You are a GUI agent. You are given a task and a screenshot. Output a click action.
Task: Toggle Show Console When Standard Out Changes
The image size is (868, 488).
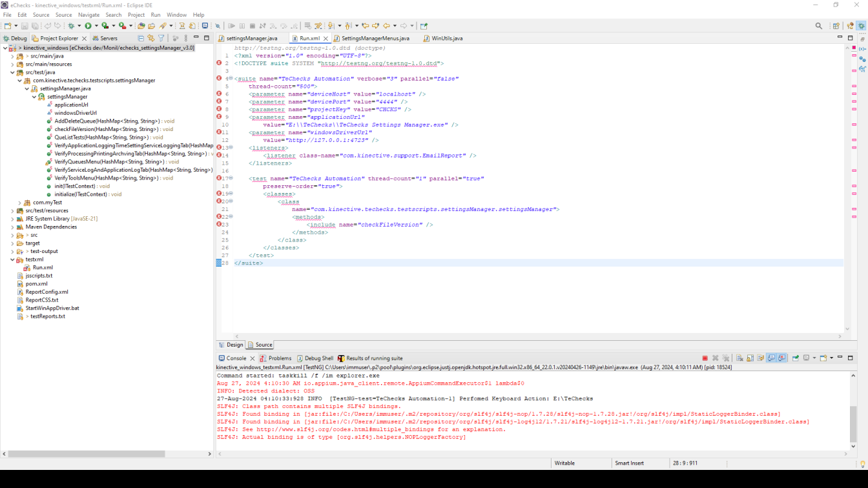click(x=771, y=358)
